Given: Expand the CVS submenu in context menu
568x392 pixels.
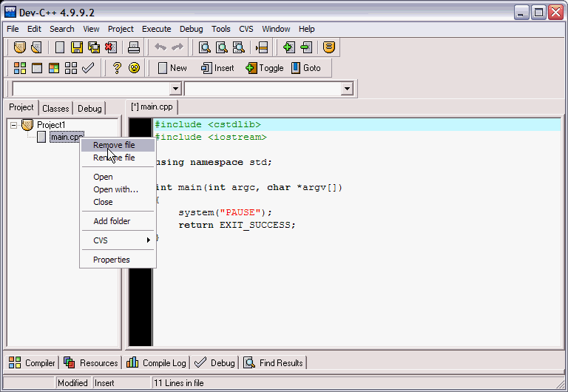Looking at the screenshot, I should click(118, 240).
